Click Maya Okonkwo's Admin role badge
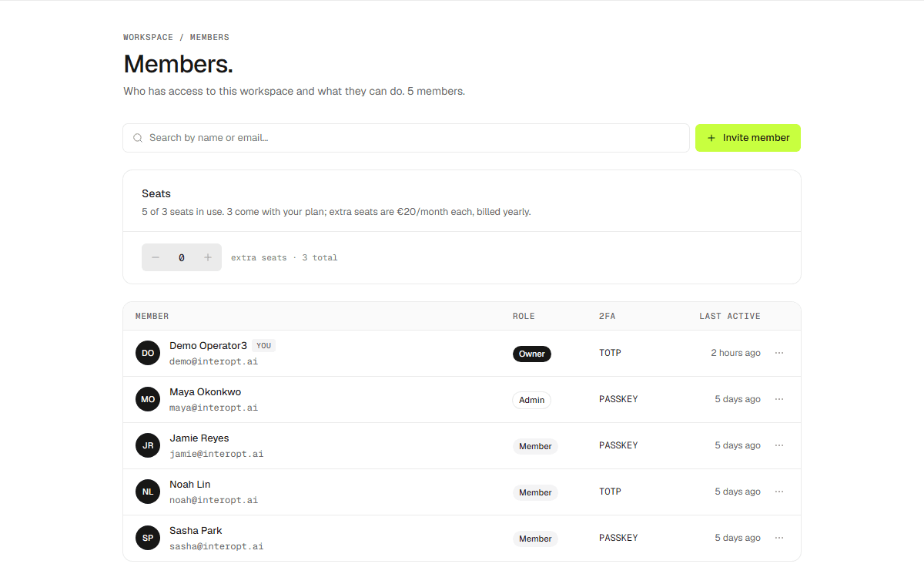The image size is (924, 574). click(x=532, y=400)
